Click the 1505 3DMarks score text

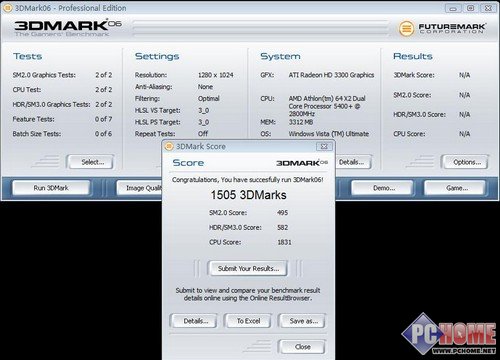click(248, 195)
